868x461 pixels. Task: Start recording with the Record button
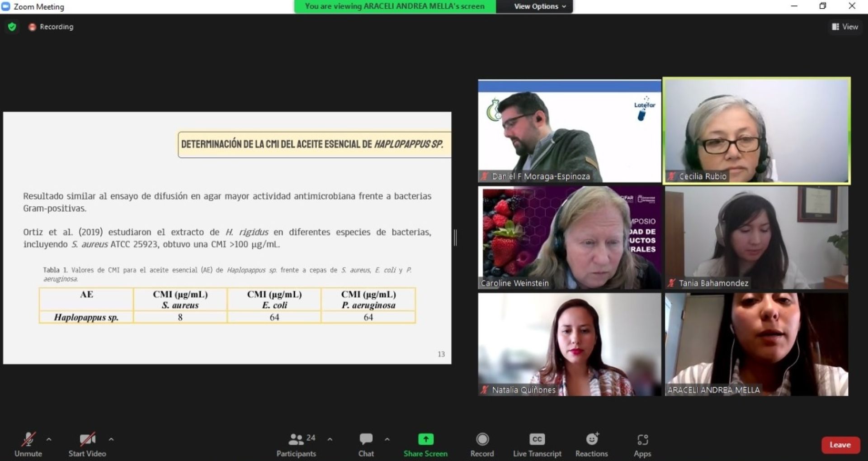482,445
